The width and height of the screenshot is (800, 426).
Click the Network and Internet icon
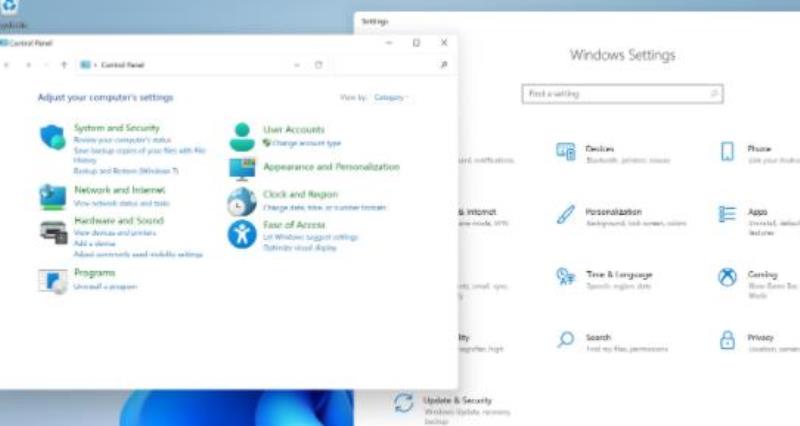click(x=53, y=197)
